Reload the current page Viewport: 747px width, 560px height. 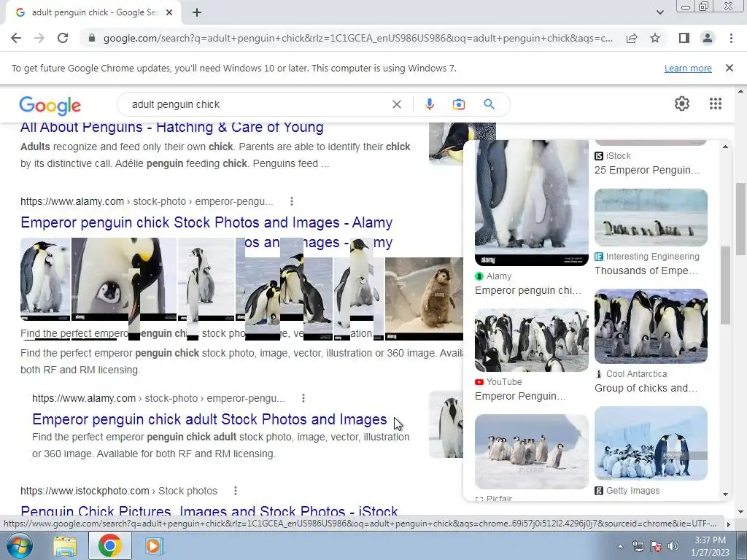(63, 38)
